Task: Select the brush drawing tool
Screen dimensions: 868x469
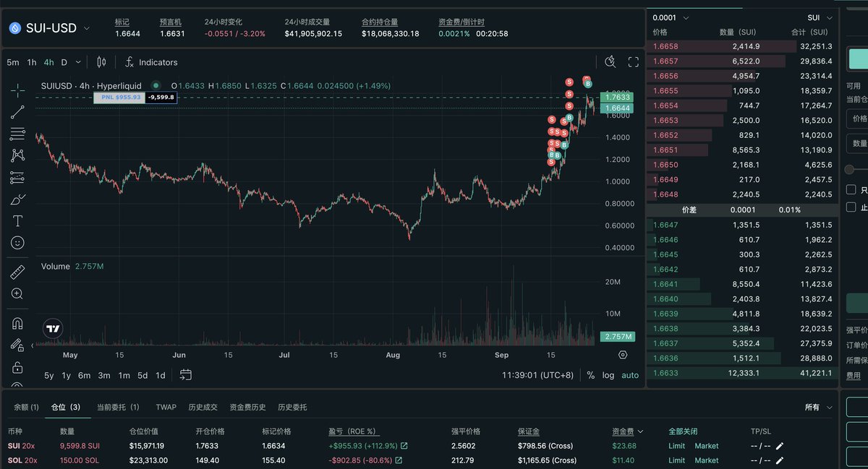Action: coord(17,199)
